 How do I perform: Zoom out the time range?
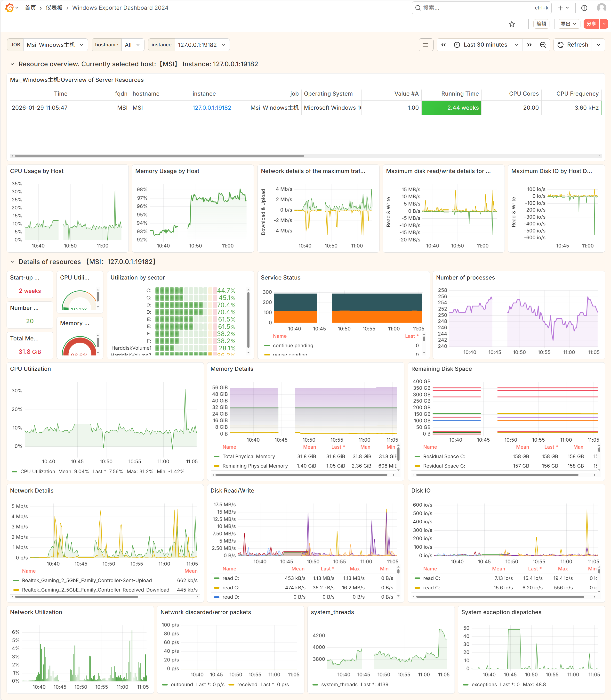[x=543, y=45]
